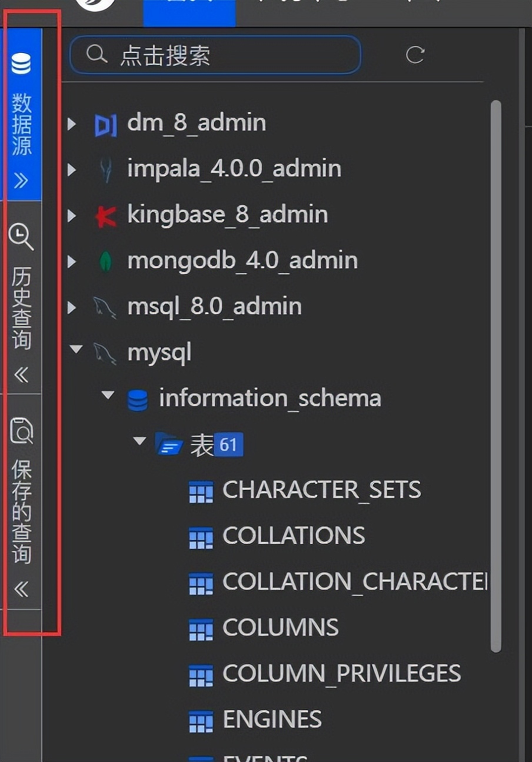This screenshot has width=532, height=762.
Task: Switch to the 数据源 side tab
Action: click(x=22, y=114)
